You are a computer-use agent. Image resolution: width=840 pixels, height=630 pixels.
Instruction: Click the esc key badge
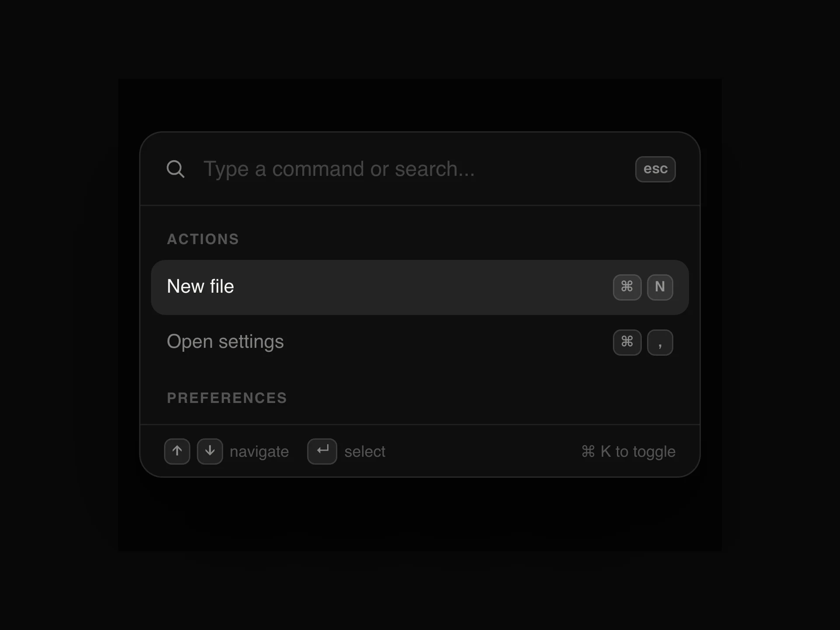(x=655, y=169)
